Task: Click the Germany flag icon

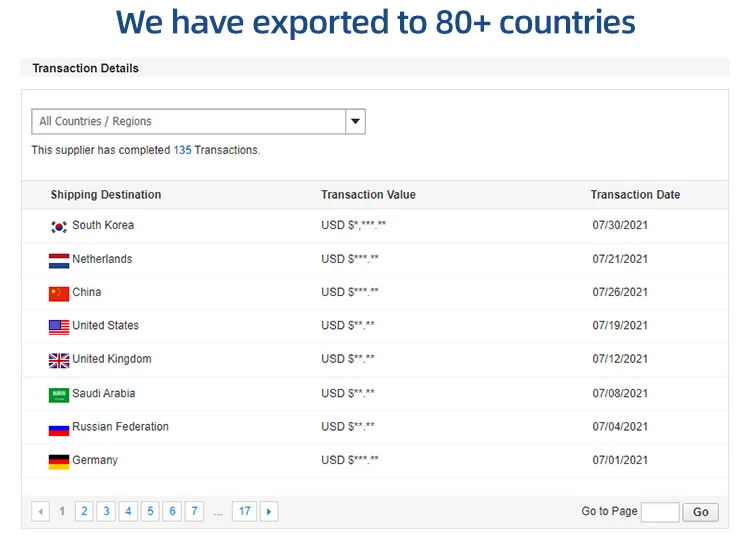Action: (x=59, y=461)
